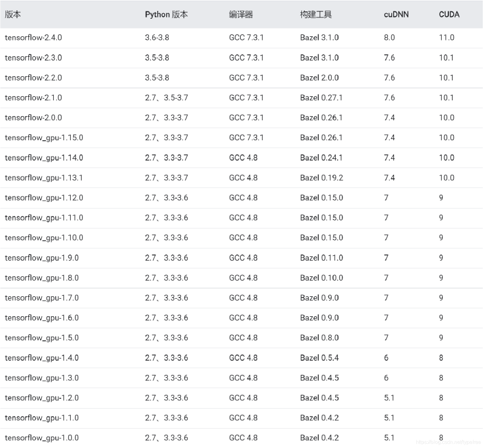Click Bazel 0.26.1 in tensorflow-2.0.0 row

[321, 118]
